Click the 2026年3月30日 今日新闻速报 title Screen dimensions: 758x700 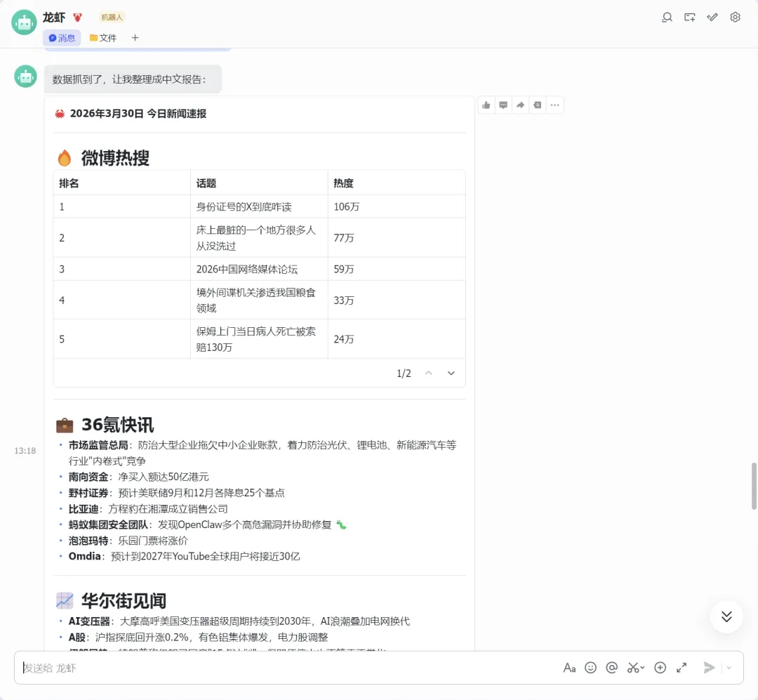pyautogui.click(x=138, y=114)
